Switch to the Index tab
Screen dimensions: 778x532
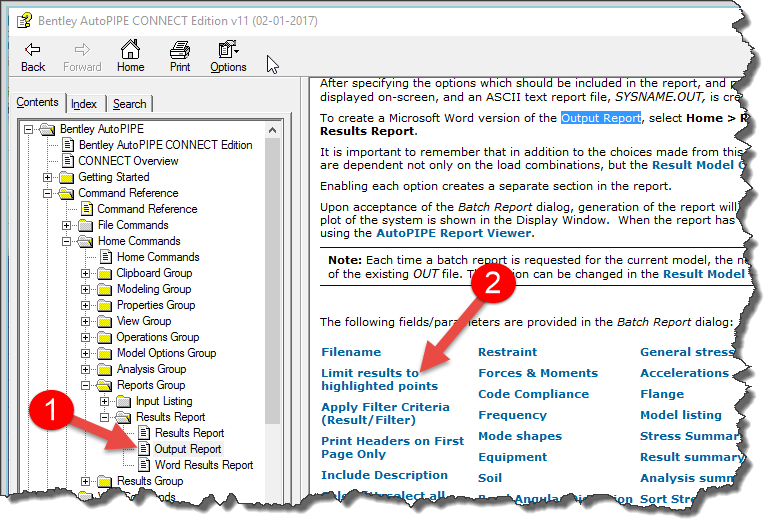coord(83,104)
